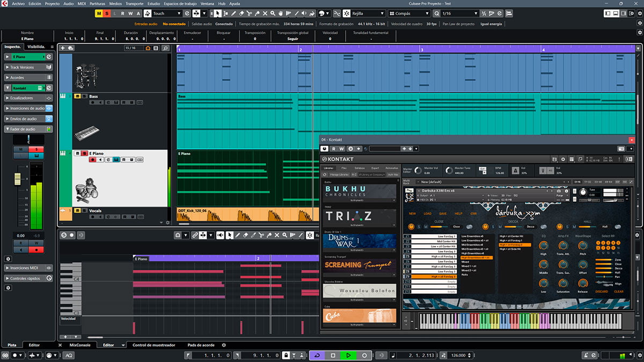The width and height of the screenshot is (644, 362).
Task: Click the Add Track plus icon
Action: [x=63, y=48]
